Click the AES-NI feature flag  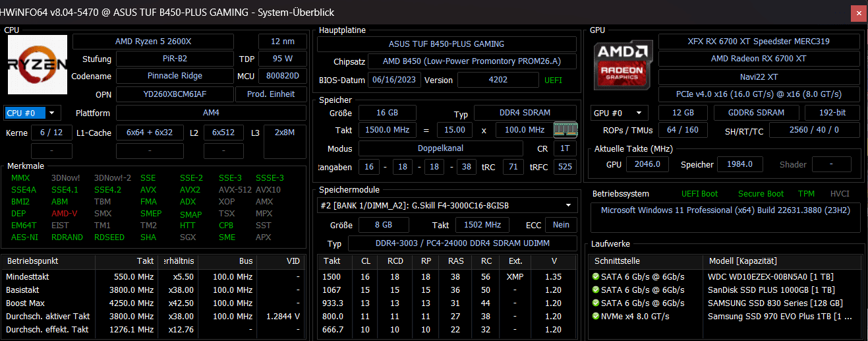tap(24, 237)
